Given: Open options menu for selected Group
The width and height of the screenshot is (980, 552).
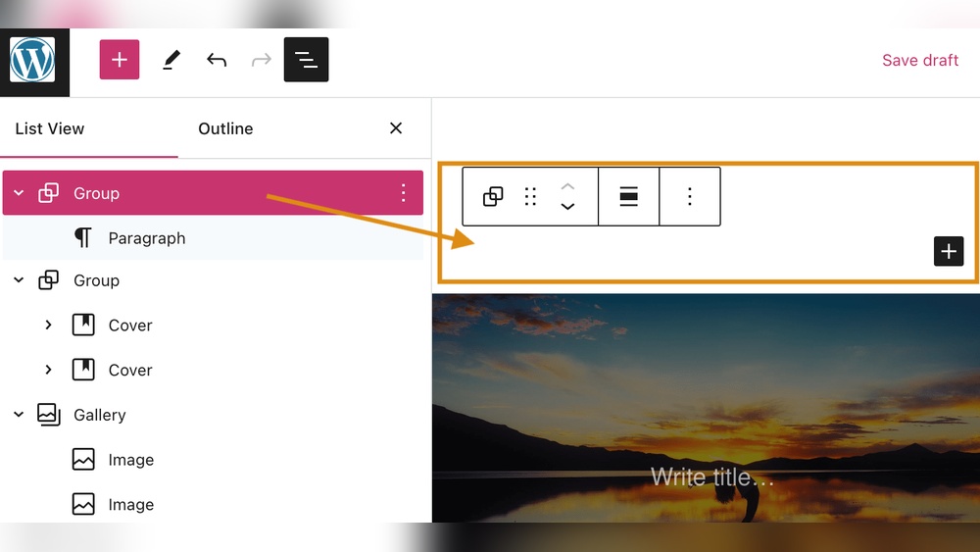Looking at the screenshot, I should [x=403, y=192].
